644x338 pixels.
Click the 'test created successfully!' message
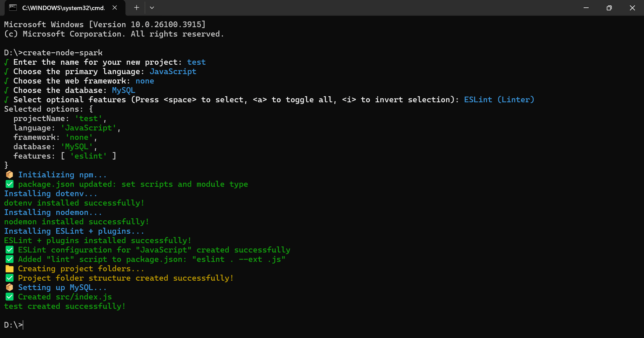65,306
